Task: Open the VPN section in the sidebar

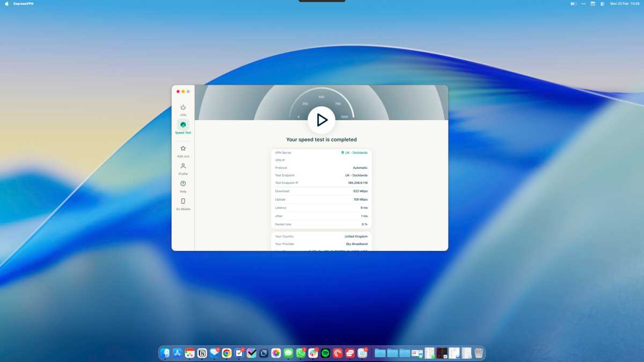Action: tap(183, 110)
